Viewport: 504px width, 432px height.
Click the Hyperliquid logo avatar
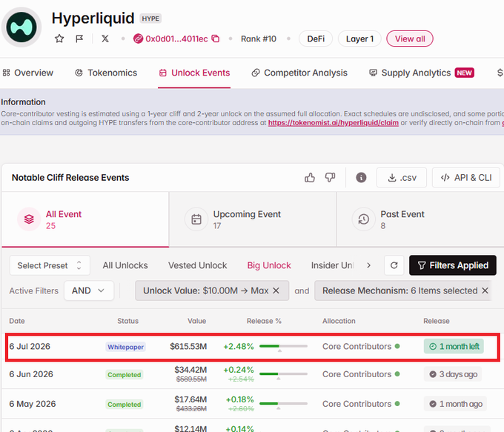(x=21, y=27)
